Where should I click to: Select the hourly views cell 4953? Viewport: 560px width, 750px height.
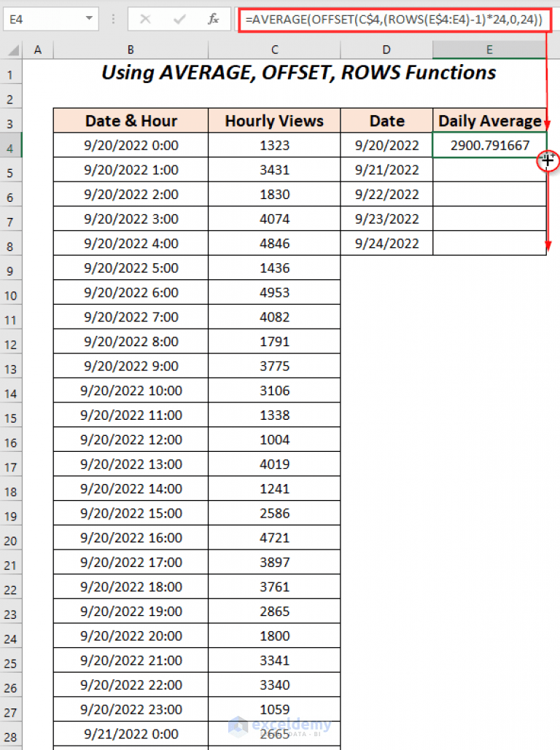(274, 292)
